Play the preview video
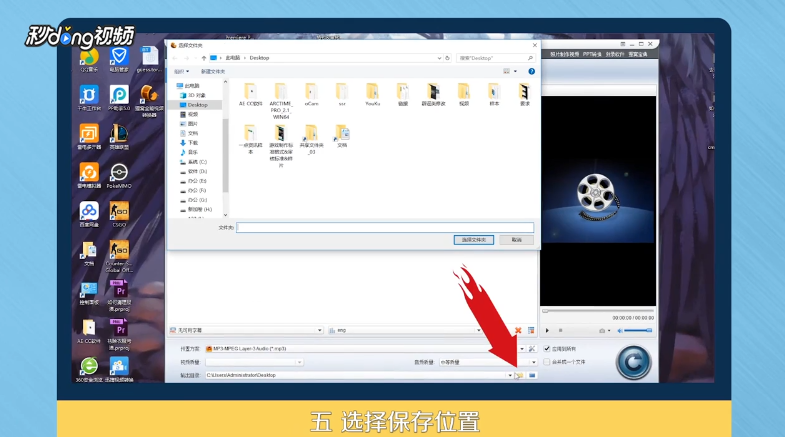785x437 pixels. click(x=547, y=330)
